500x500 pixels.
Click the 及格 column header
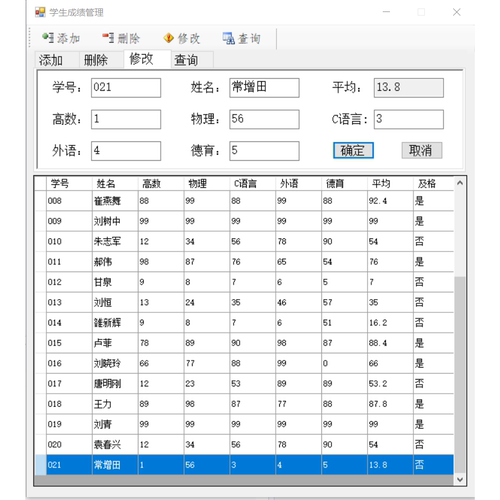click(433, 183)
